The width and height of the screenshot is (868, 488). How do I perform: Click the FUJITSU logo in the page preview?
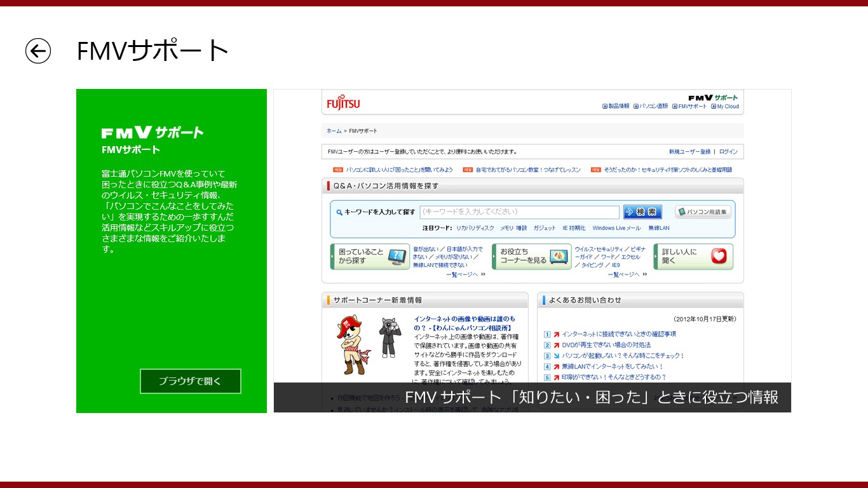click(343, 103)
